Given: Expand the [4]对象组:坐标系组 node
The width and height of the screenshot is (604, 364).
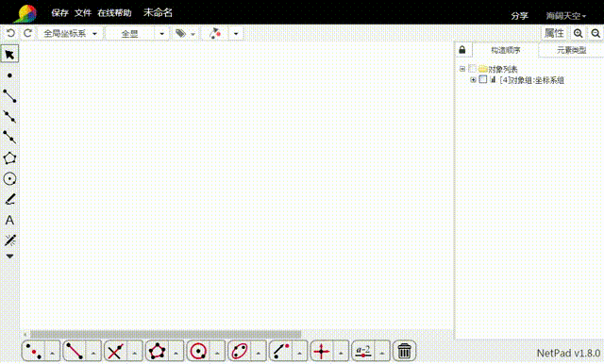Looking at the screenshot, I should pos(473,79).
